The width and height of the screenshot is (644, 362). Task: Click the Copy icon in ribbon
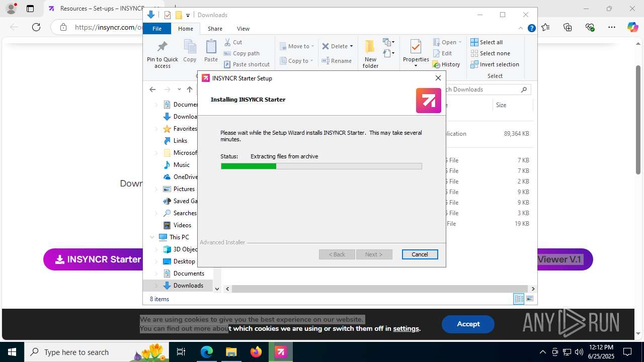click(x=190, y=51)
